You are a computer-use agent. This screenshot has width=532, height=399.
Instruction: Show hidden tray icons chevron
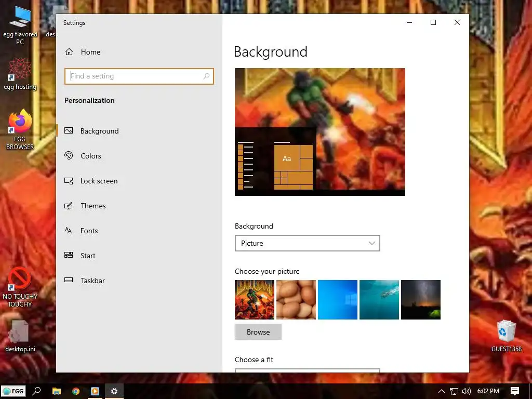tap(442, 391)
